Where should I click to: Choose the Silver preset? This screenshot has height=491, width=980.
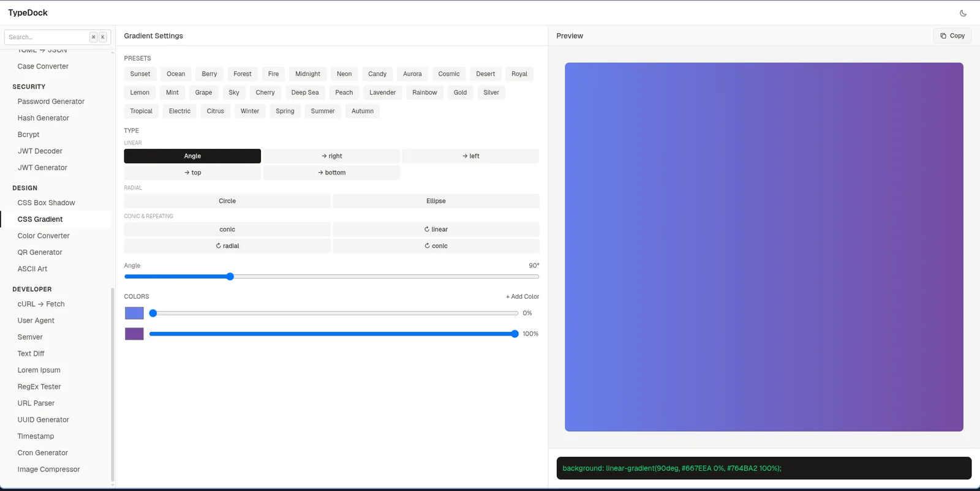coord(491,92)
